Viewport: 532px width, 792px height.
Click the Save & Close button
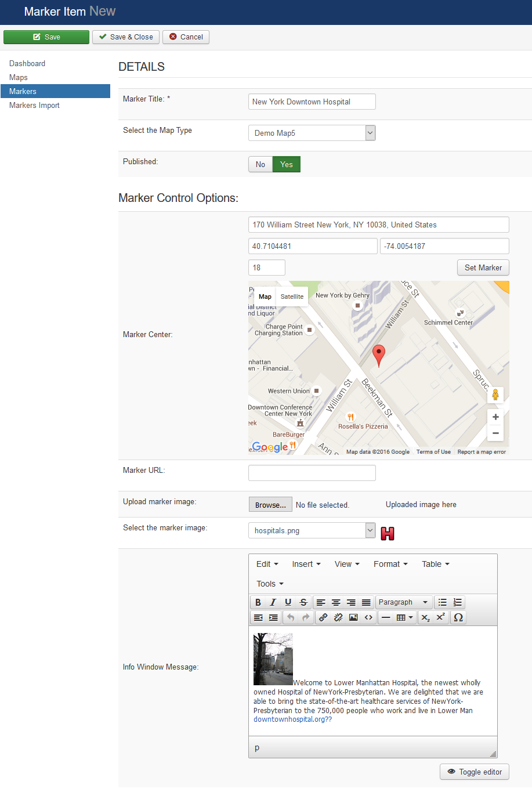[126, 37]
